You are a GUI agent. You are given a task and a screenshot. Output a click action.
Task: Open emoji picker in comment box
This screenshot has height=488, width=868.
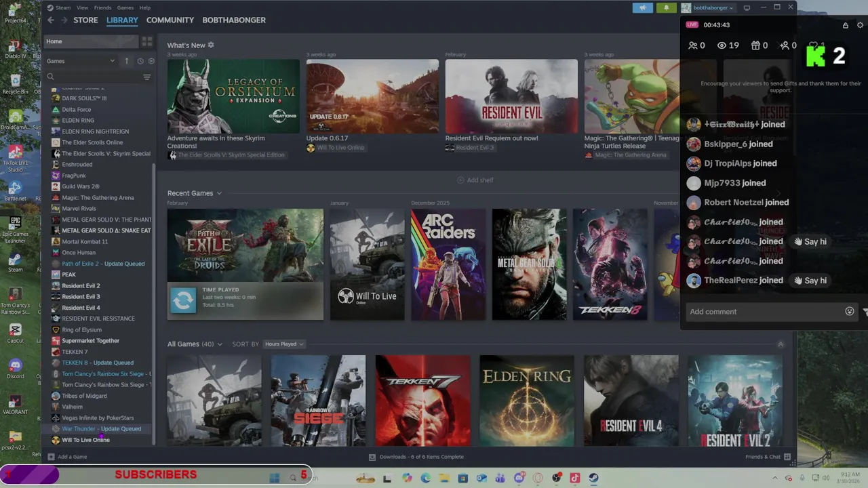coord(850,312)
